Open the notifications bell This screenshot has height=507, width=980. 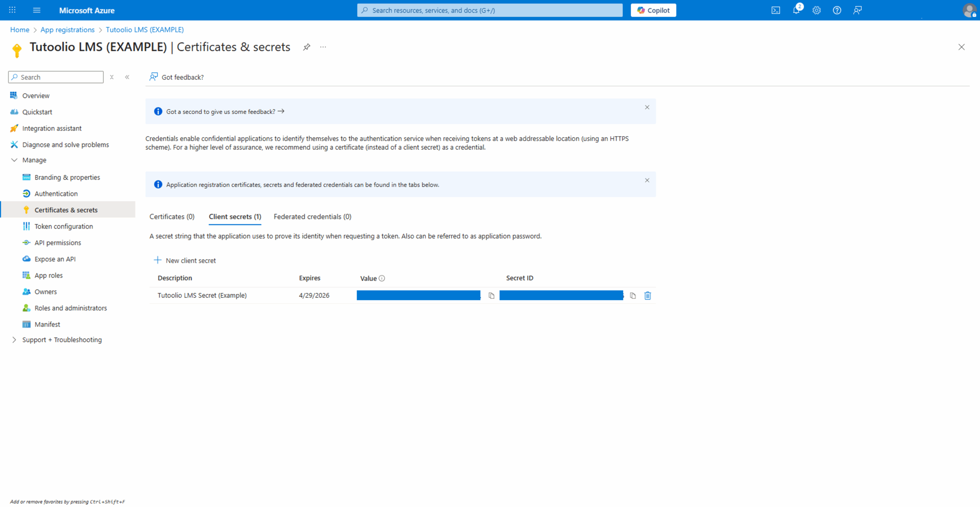796,10
